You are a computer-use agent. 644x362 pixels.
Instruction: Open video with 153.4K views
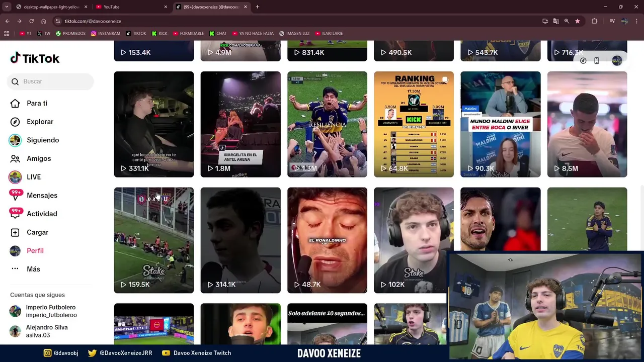coord(154,51)
